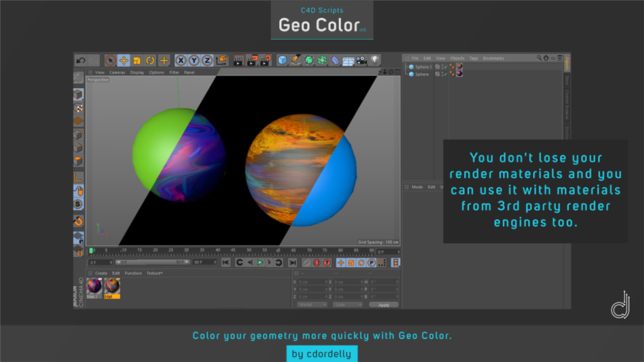Add a Camera object

coord(362,60)
